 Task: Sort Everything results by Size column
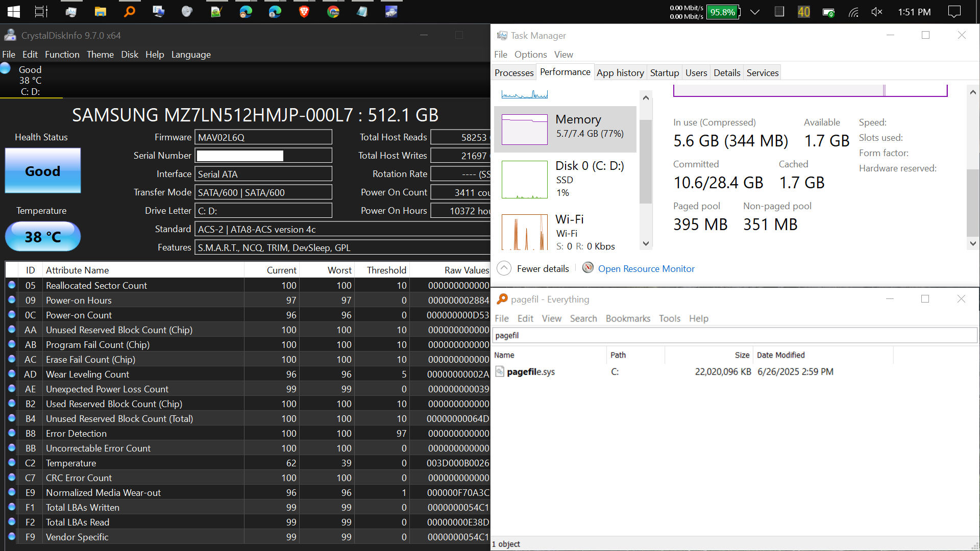coord(709,355)
